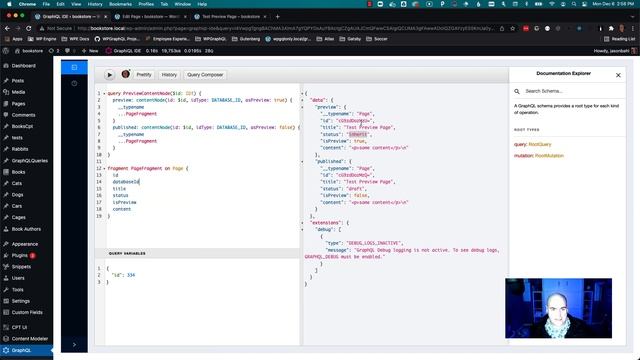Collapse the "preview" node in the response
Viewport: 640px width, 360px height.
pyautogui.click(x=302, y=107)
